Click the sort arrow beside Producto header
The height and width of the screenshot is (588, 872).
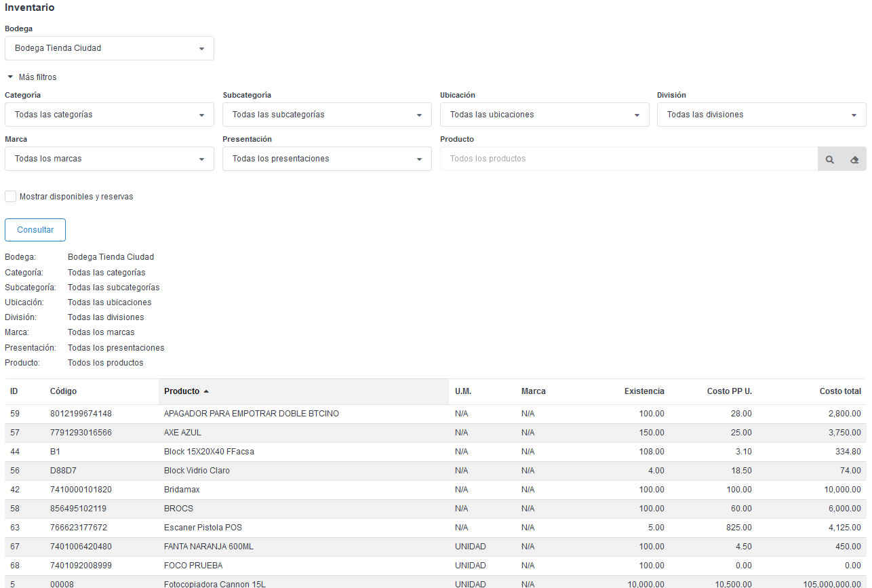[x=206, y=391]
